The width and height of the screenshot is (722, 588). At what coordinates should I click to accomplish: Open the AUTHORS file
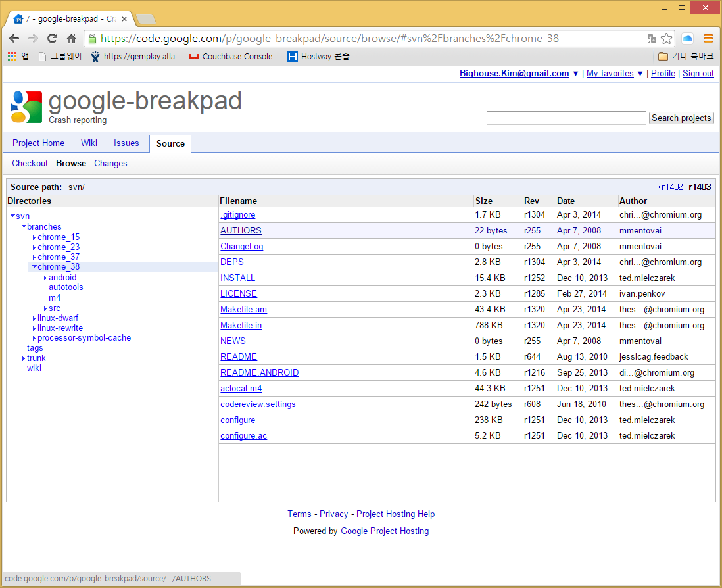(x=241, y=231)
